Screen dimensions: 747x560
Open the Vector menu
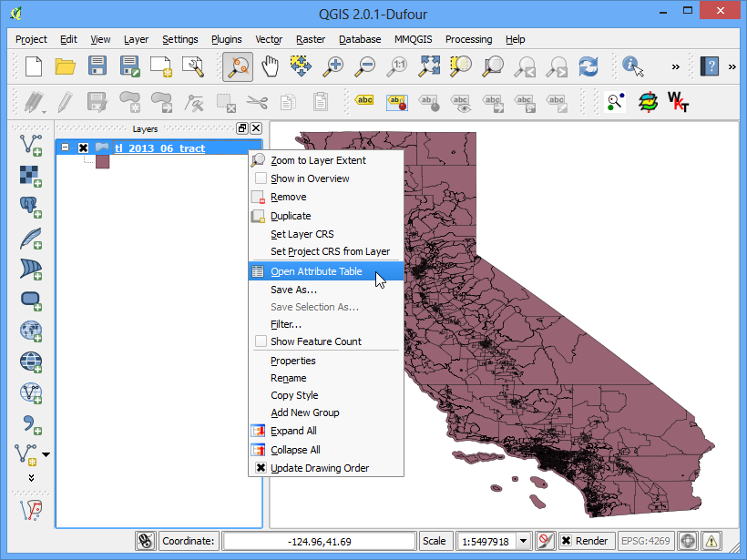269,39
